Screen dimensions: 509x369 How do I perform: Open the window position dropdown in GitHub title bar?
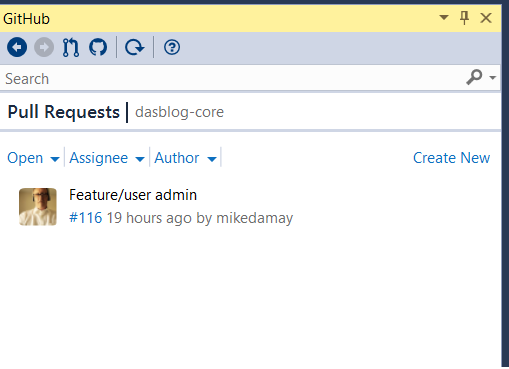pos(444,17)
